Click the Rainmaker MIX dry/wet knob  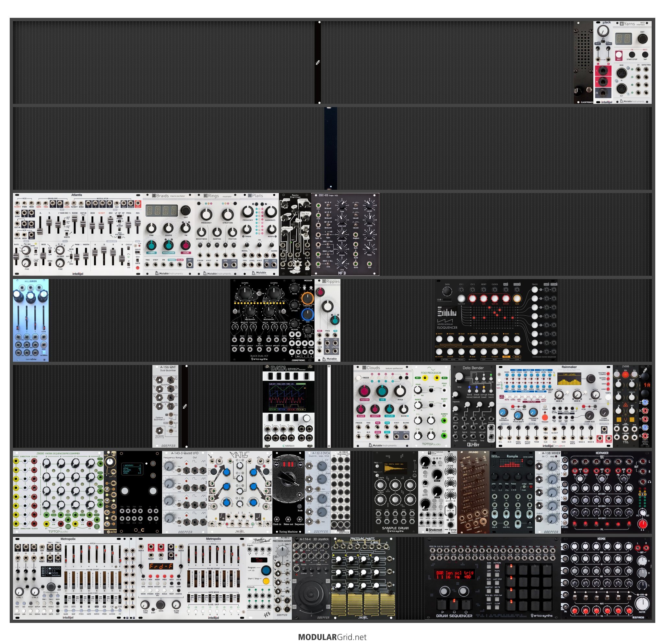pyautogui.click(x=595, y=395)
